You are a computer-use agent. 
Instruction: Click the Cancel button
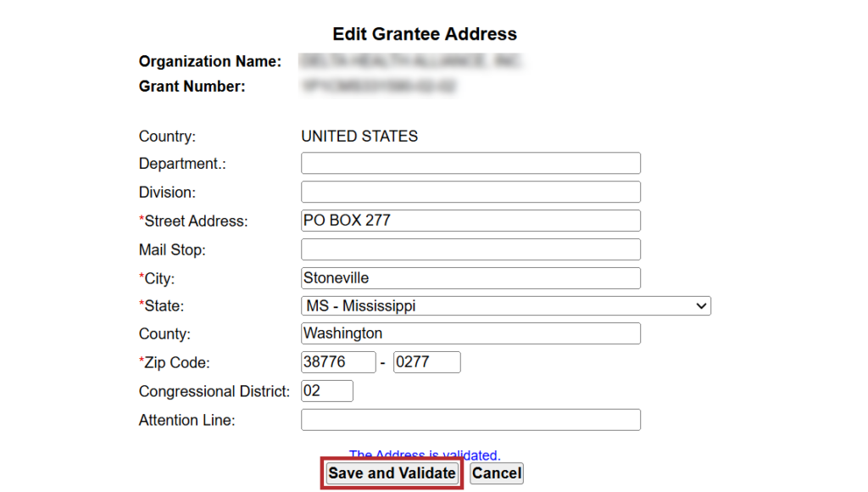coord(497,473)
